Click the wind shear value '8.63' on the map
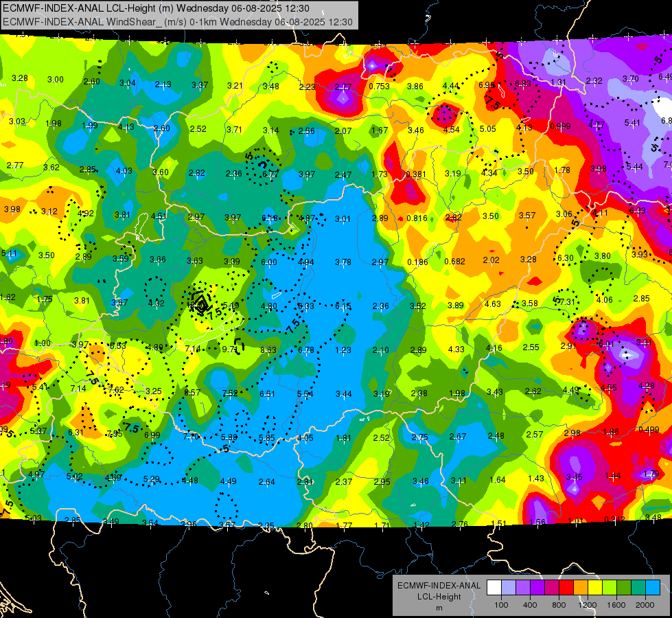Image resolution: width=672 pixels, height=618 pixels. click(x=268, y=350)
